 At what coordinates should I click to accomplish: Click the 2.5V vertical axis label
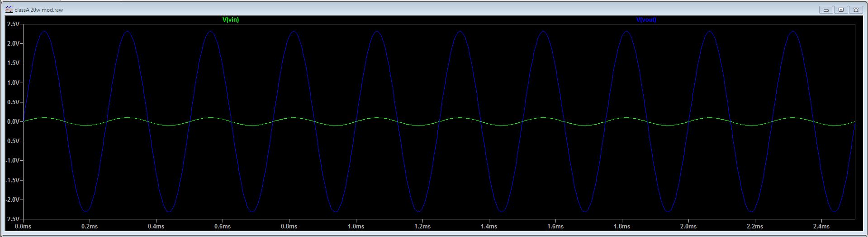pyautogui.click(x=13, y=24)
